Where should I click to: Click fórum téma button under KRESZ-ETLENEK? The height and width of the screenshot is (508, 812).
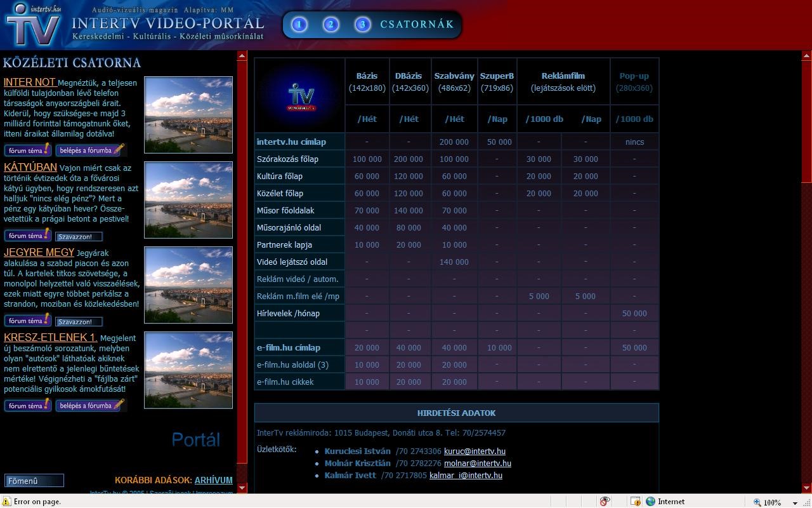[27, 406]
